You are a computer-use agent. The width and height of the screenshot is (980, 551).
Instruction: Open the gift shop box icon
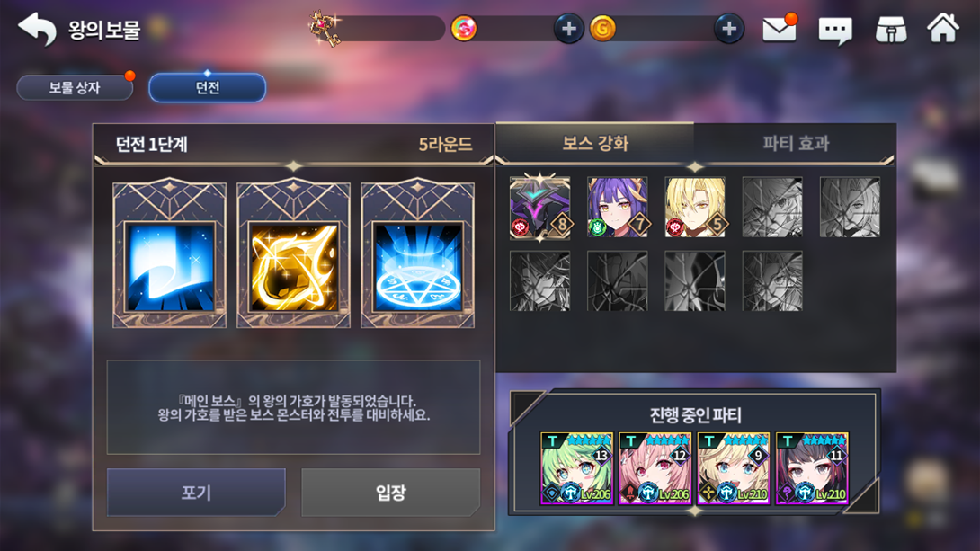pyautogui.click(x=891, y=30)
